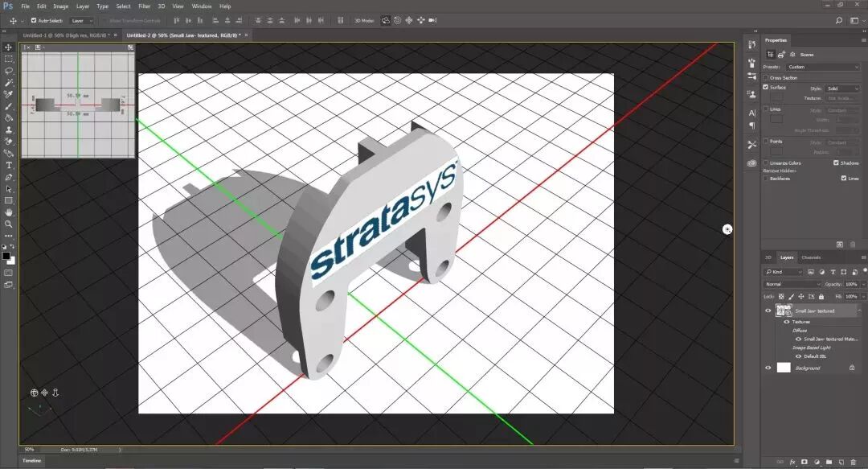Click the Layers panel trash icon
Viewport: 868px width, 469px height.
click(x=853, y=462)
